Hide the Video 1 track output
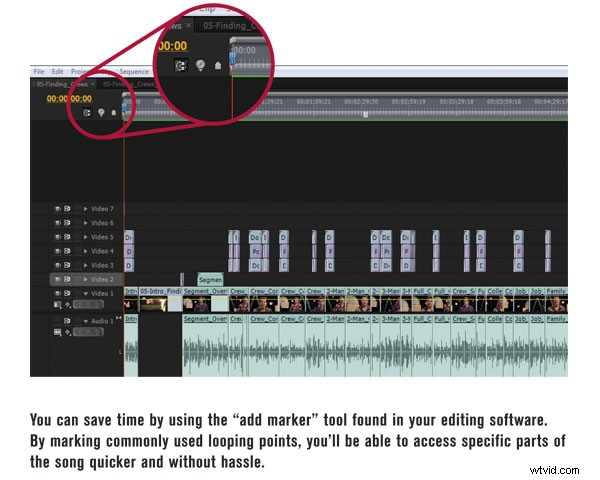The width and height of the screenshot is (600, 480). click(57, 293)
